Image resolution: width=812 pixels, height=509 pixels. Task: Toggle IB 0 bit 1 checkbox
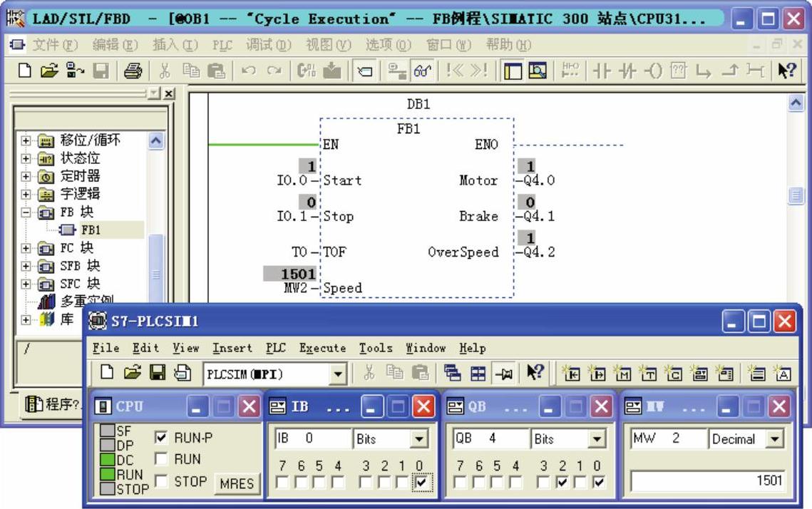(402, 483)
